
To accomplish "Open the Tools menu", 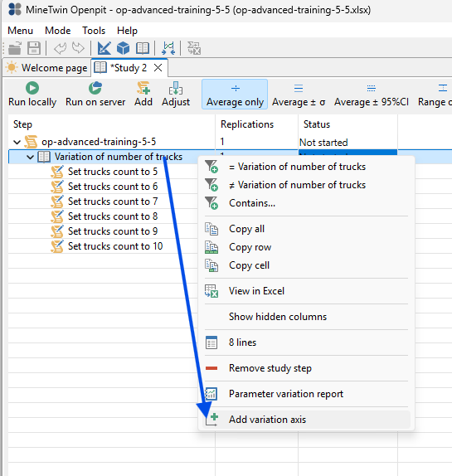I will [x=94, y=31].
